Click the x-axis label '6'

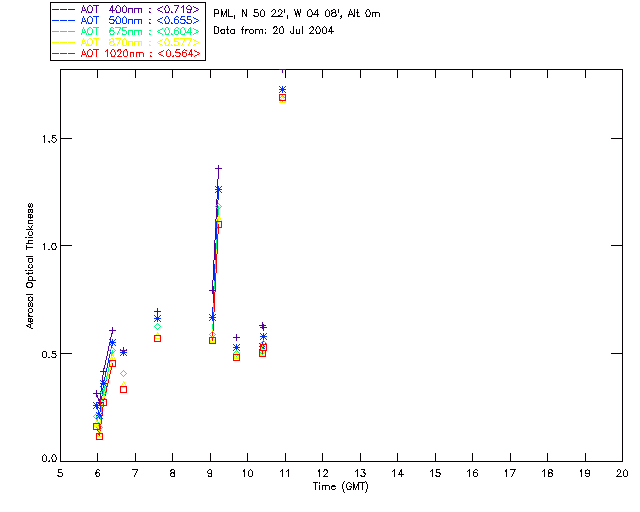point(98,473)
